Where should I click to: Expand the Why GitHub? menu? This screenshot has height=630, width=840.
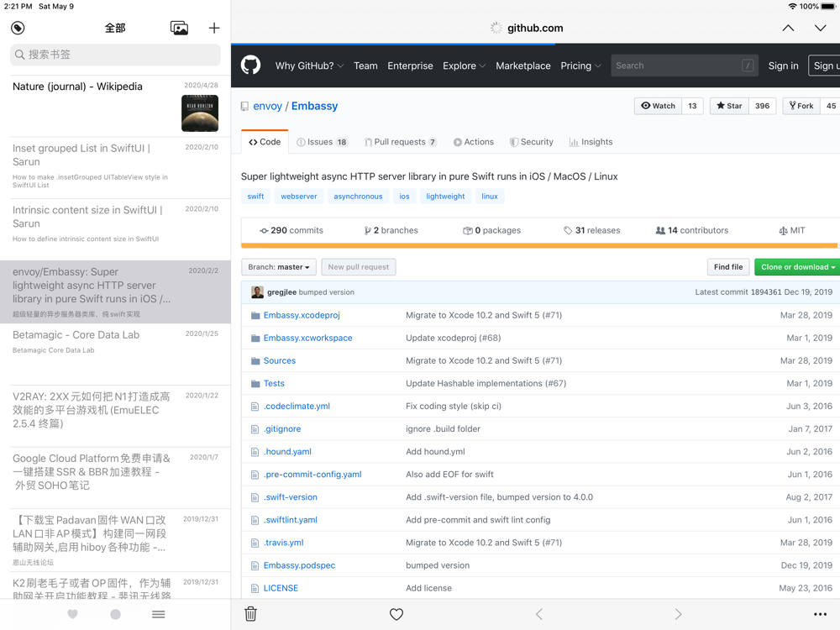pyautogui.click(x=309, y=66)
